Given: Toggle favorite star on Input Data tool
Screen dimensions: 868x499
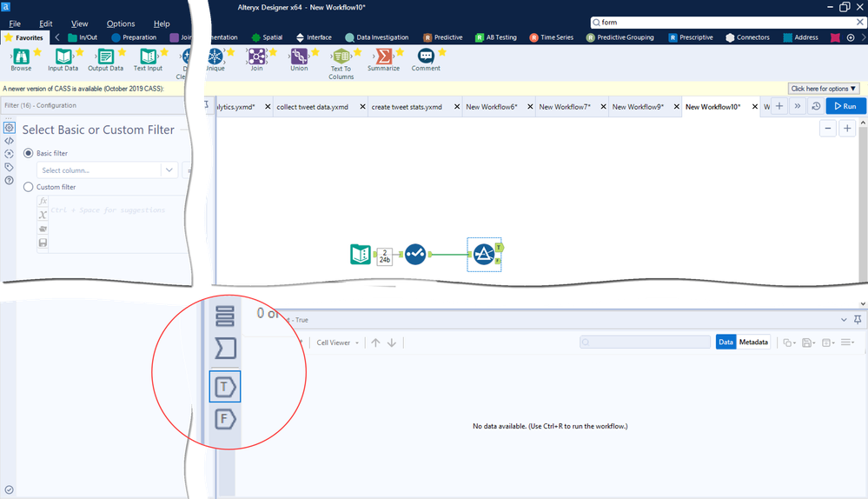Looking at the screenshot, I should pos(79,52).
